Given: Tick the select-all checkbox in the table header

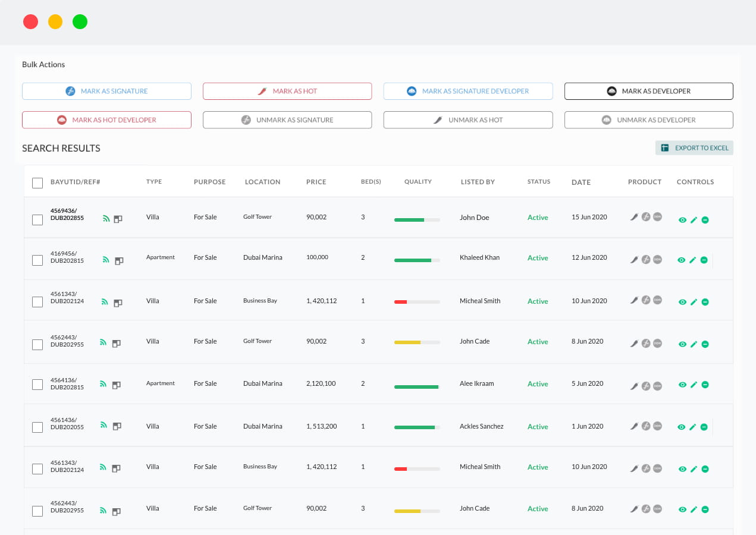Looking at the screenshot, I should tap(37, 183).
